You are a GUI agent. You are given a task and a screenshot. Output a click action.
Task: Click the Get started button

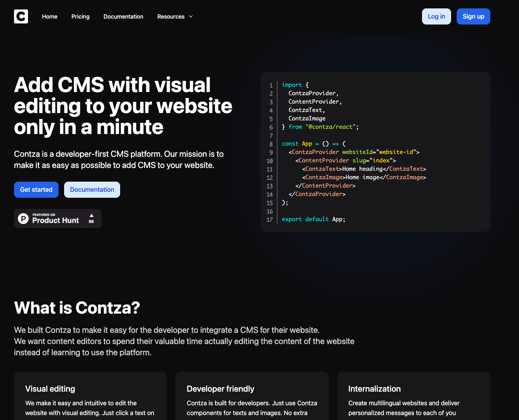coord(36,190)
